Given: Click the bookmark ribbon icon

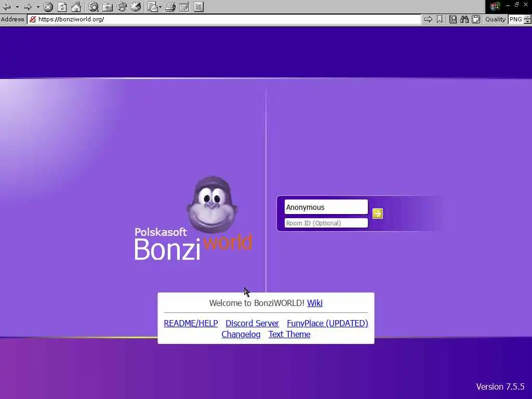Looking at the screenshot, I should coord(440,19).
